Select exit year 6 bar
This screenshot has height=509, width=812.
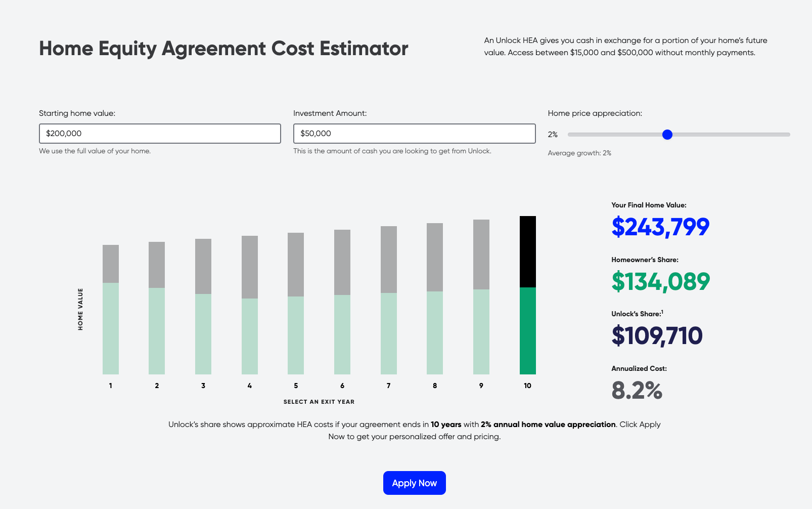click(x=342, y=302)
